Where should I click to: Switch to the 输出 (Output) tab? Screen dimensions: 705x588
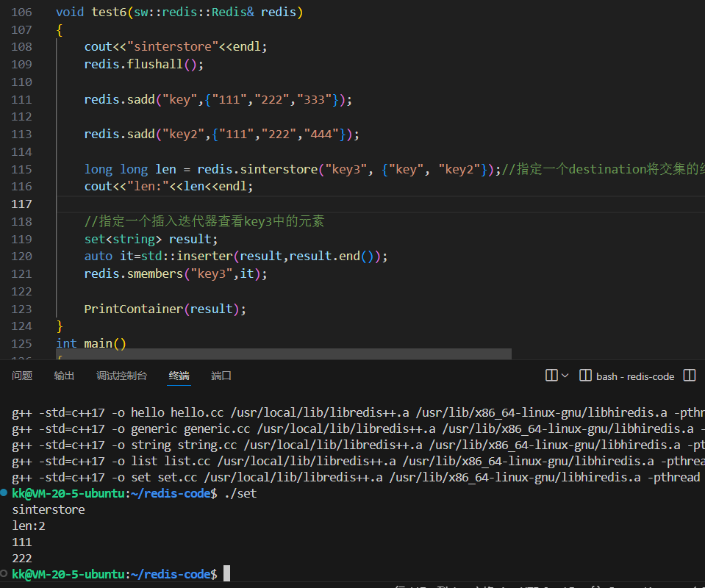click(x=64, y=376)
